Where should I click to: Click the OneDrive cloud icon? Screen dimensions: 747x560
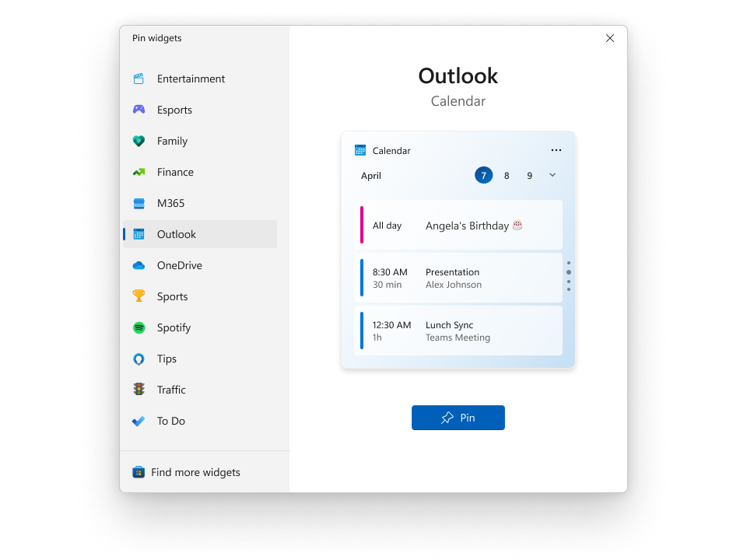[139, 265]
